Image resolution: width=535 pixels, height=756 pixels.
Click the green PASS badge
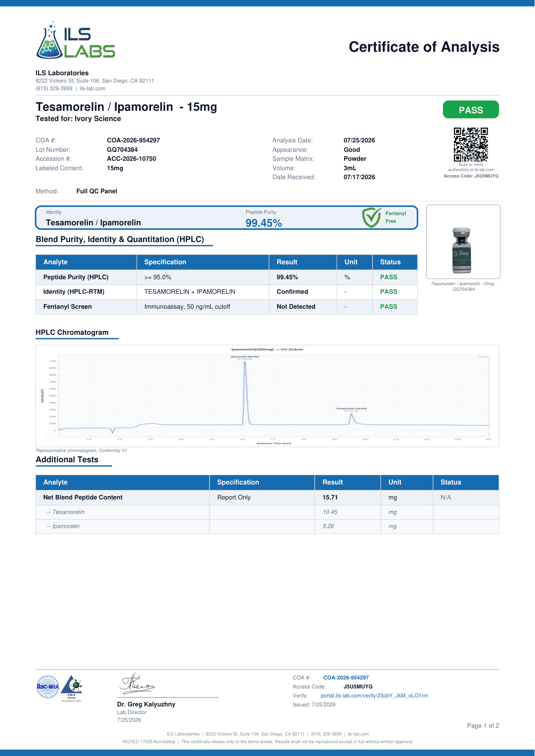tap(471, 109)
